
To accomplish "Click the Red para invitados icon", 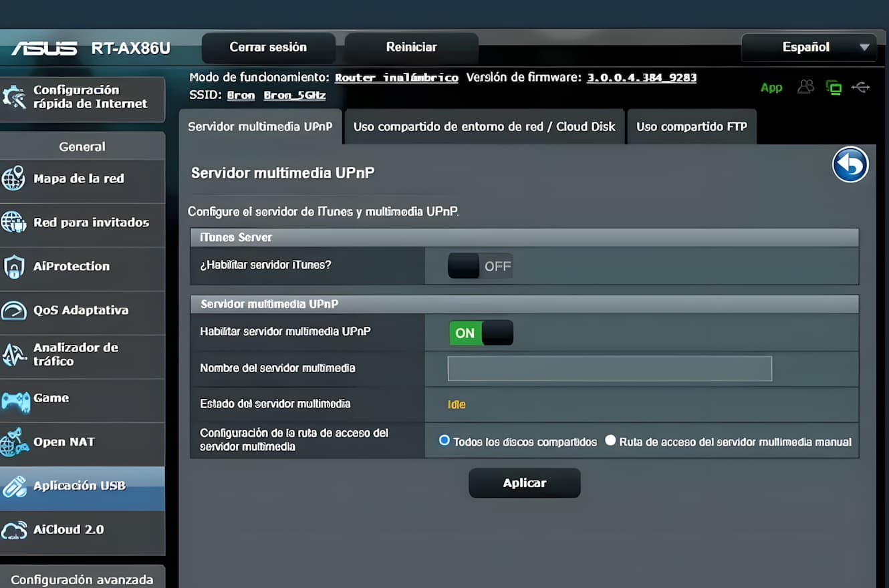I will pyautogui.click(x=13, y=223).
